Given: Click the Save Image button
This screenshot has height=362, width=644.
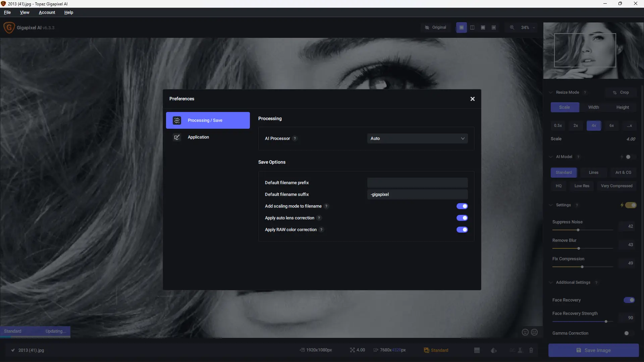Looking at the screenshot, I should 593,350.
